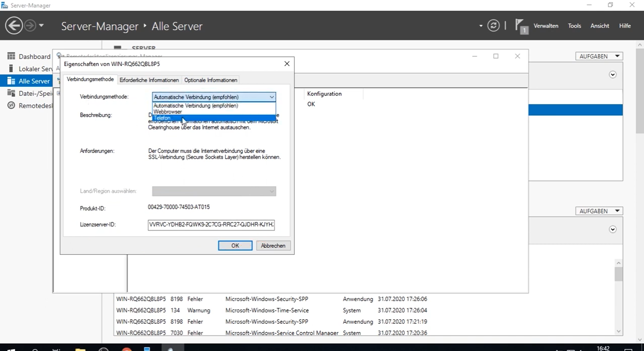Image resolution: width=644 pixels, height=351 pixels.
Task: Expand the upper panel chevron button
Action: point(612,75)
